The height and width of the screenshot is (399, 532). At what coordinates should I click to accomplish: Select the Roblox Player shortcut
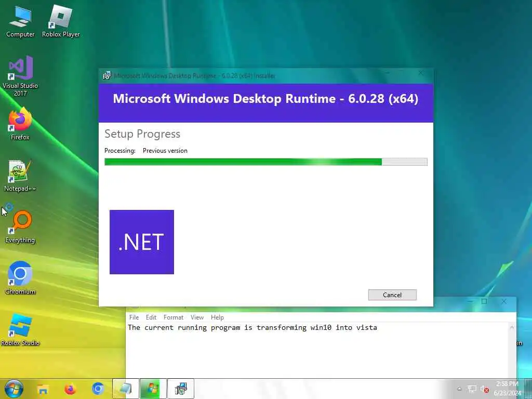tap(61, 21)
